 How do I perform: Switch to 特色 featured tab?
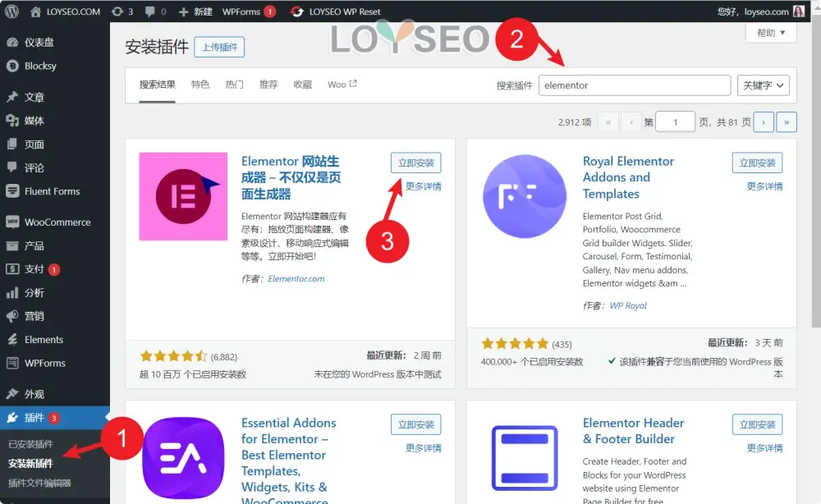(x=200, y=85)
